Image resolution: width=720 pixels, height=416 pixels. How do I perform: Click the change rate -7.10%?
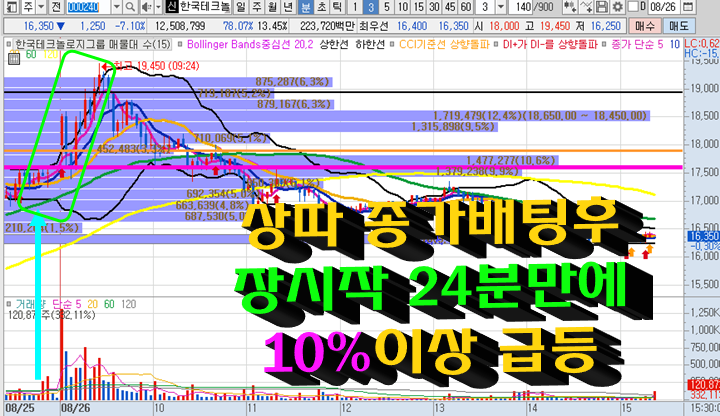tap(130, 26)
